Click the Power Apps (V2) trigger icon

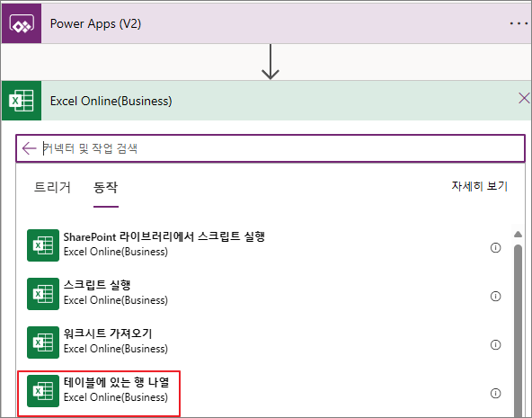pyautogui.click(x=22, y=23)
